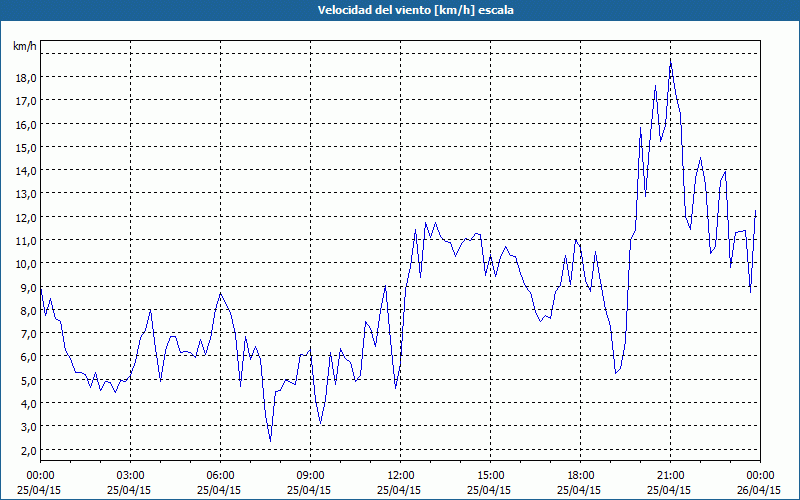
Task: Click the '9,0' y-axis label
Action: click(29, 287)
